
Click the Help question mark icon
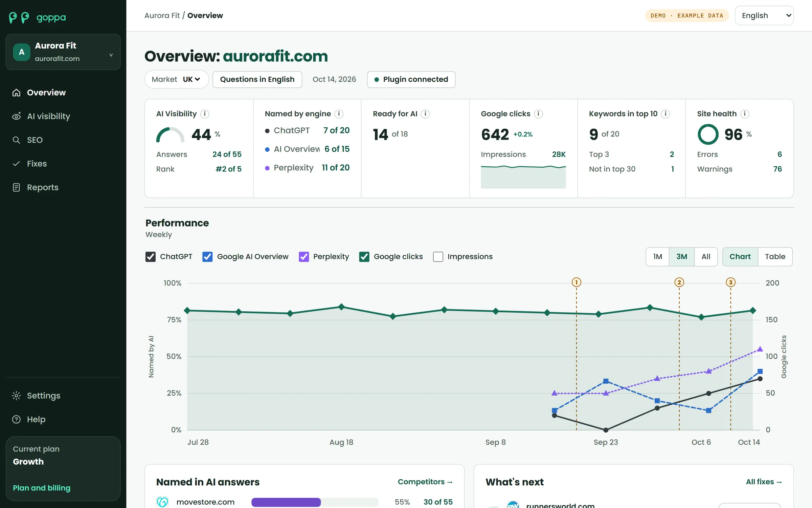click(x=16, y=419)
